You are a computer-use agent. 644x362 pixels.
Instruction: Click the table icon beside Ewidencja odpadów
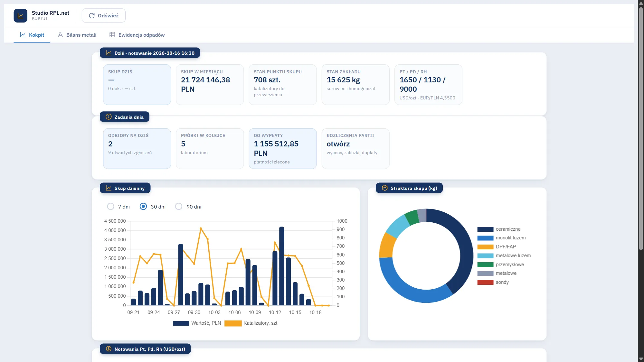112,35
